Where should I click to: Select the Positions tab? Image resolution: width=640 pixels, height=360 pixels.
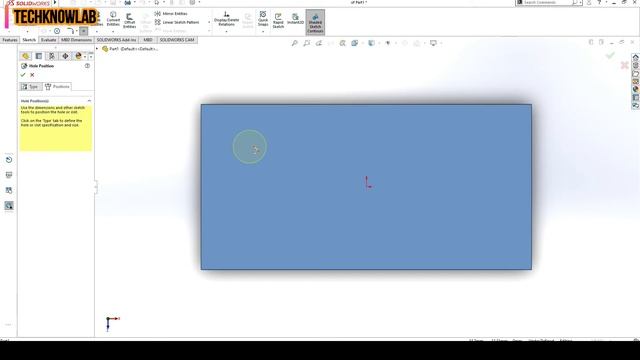[x=58, y=87]
